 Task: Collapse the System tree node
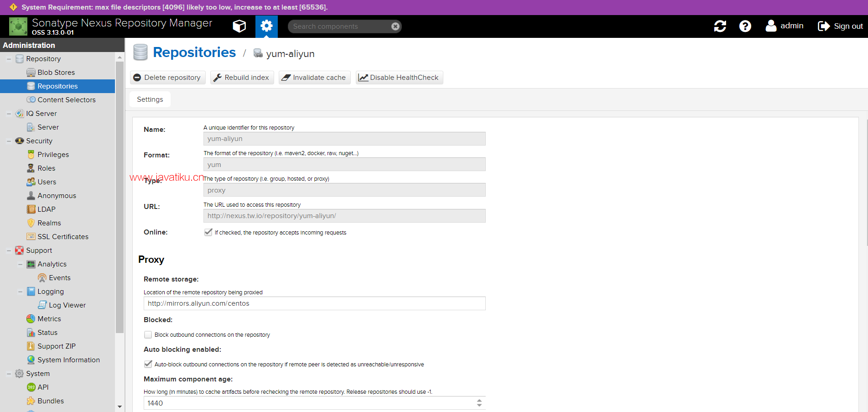(9, 374)
